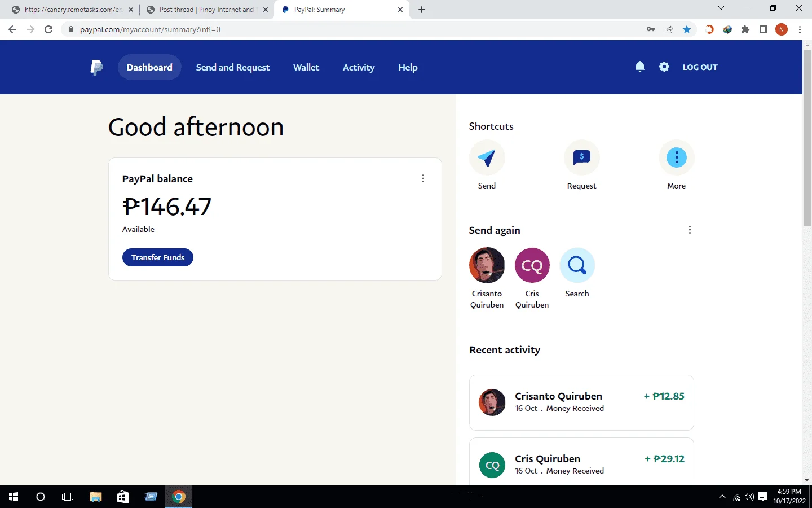
Task: Open the Activity page
Action: 359,67
